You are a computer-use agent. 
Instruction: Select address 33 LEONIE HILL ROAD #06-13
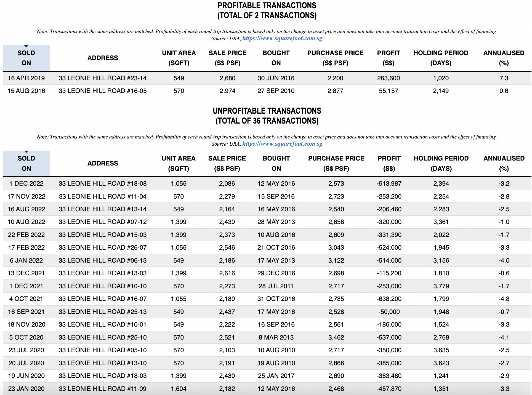pos(103,260)
